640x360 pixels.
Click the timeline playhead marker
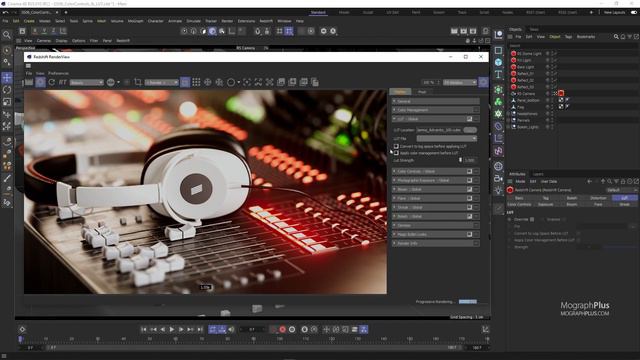click(21, 339)
